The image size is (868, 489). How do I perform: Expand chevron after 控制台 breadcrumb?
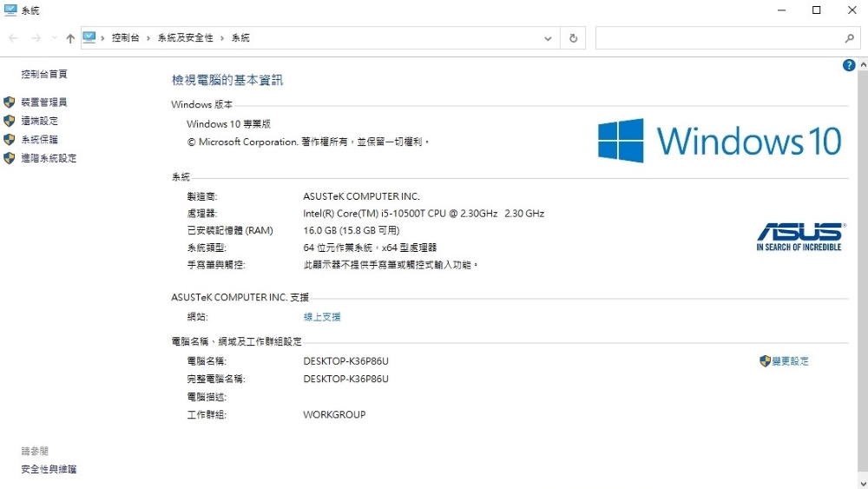pos(148,38)
